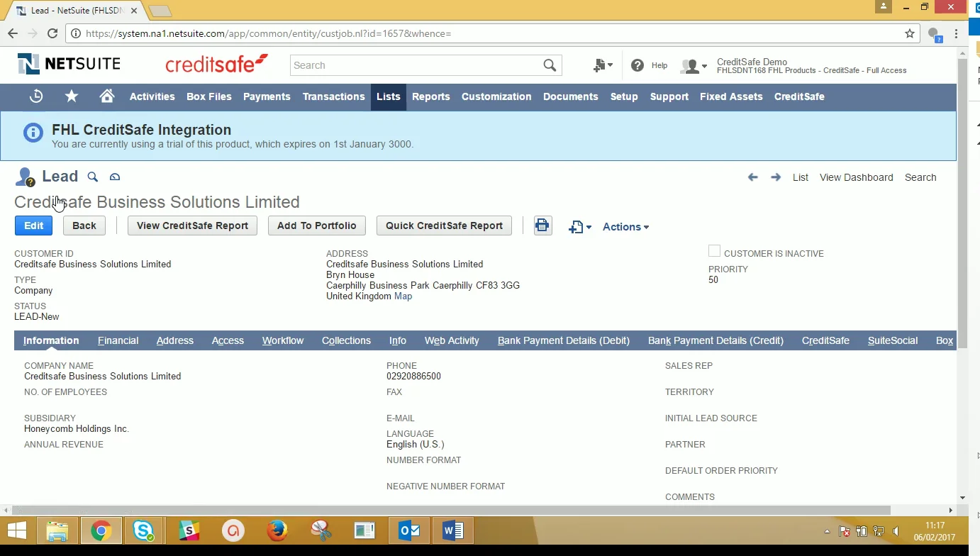Click the blue Edit button
The height and width of the screenshot is (556, 980).
click(x=34, y=226)
